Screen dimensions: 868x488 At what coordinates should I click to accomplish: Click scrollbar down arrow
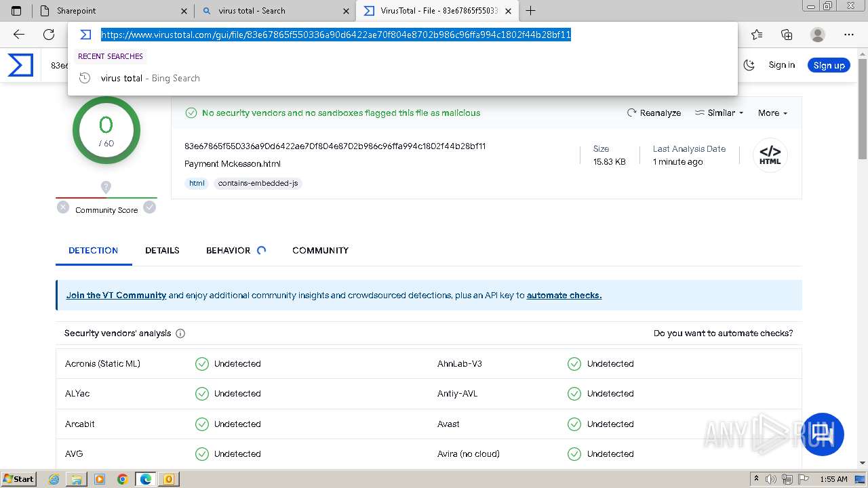pyautogui.click(x=863, y=463)
